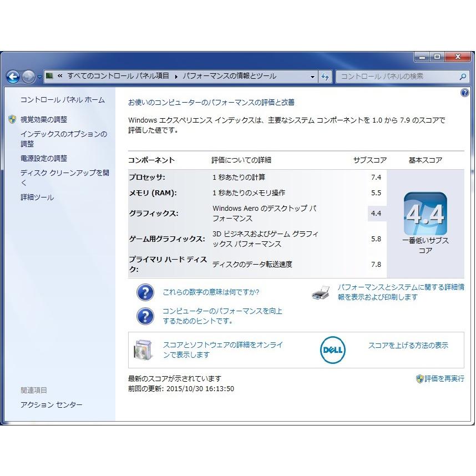Click the blue help question mark icon

[465, 93]
